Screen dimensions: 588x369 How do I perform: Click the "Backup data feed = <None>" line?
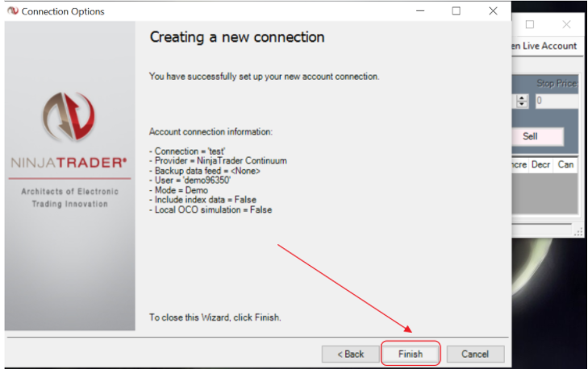point(205,171)
